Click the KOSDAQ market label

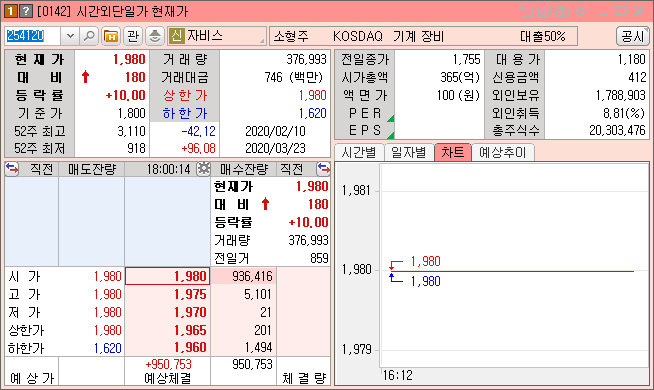pos(357,36)
